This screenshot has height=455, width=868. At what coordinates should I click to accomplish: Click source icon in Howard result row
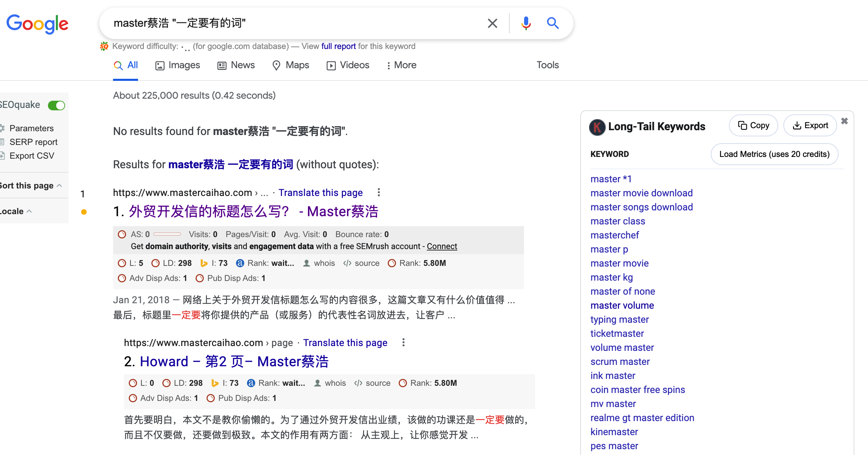point(358,383)
